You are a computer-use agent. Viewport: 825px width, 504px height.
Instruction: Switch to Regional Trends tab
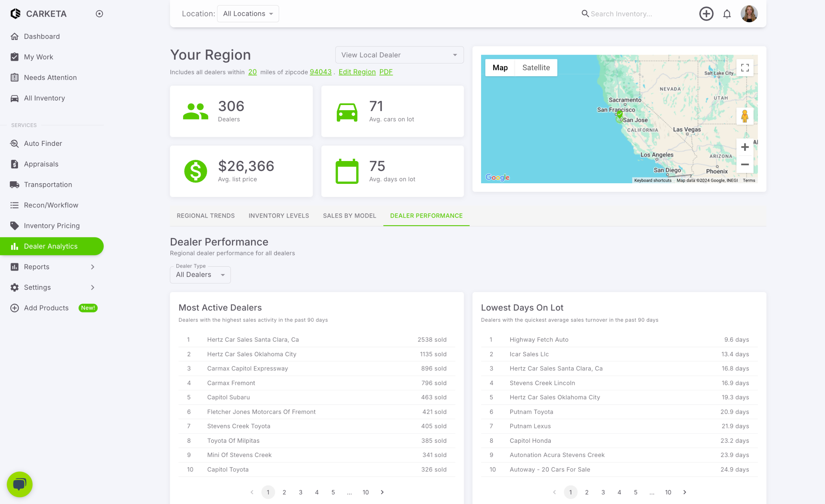(x=206, y=215)
